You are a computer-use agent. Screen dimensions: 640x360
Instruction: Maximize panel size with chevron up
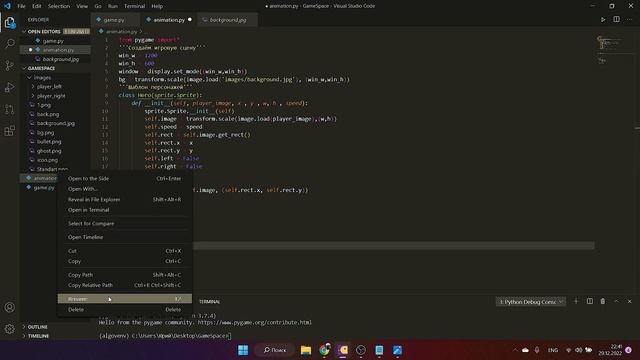click(x=616, y=301)
